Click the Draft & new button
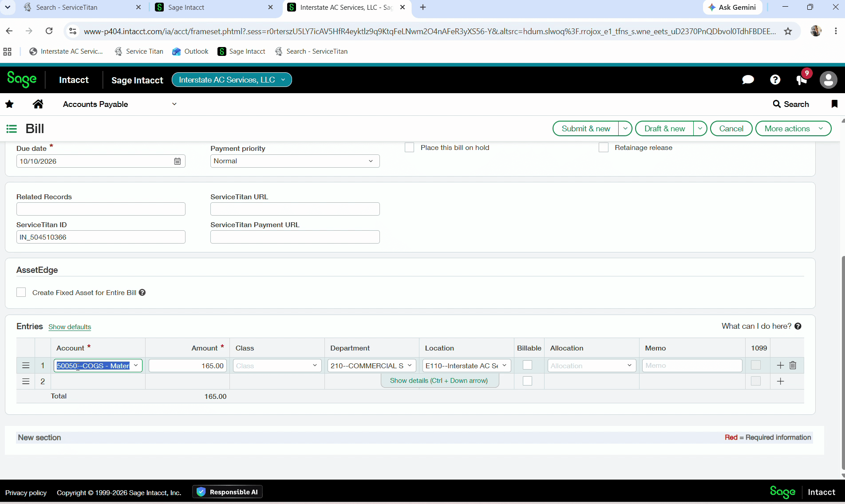845x504 pixels. click(664, 129)
